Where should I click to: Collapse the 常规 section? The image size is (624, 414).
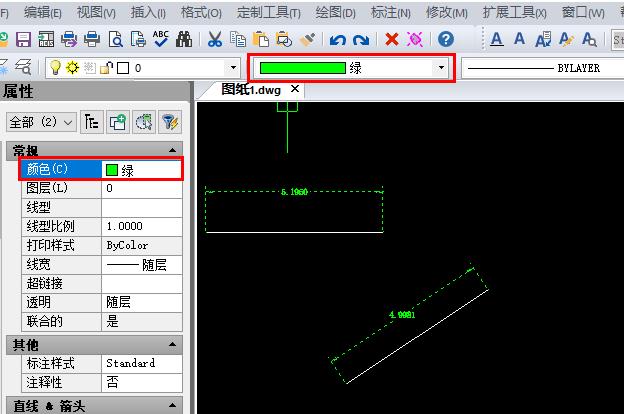tap(172, 150)
